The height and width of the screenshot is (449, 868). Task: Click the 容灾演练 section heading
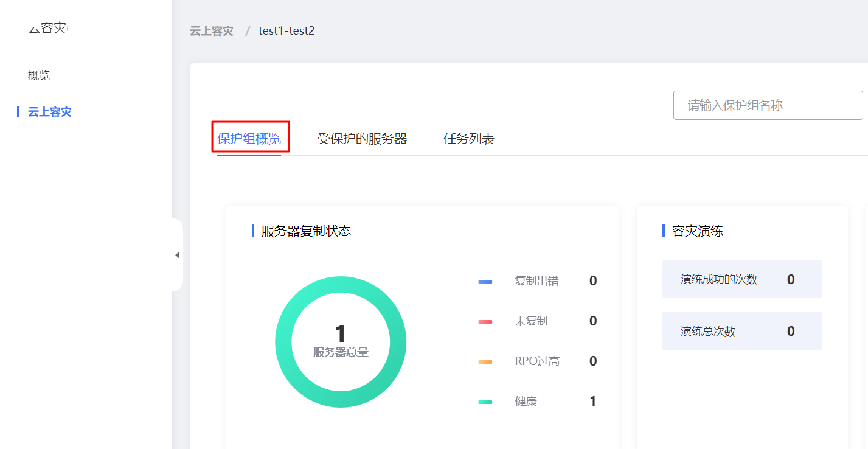click(697, 231)
